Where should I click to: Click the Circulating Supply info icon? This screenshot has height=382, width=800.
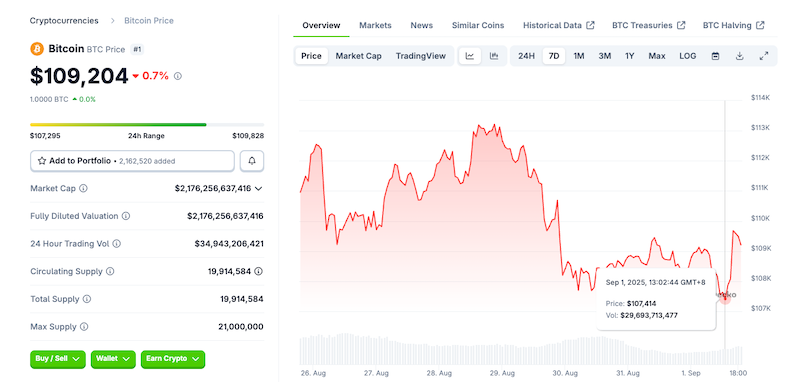pos(110,271)
